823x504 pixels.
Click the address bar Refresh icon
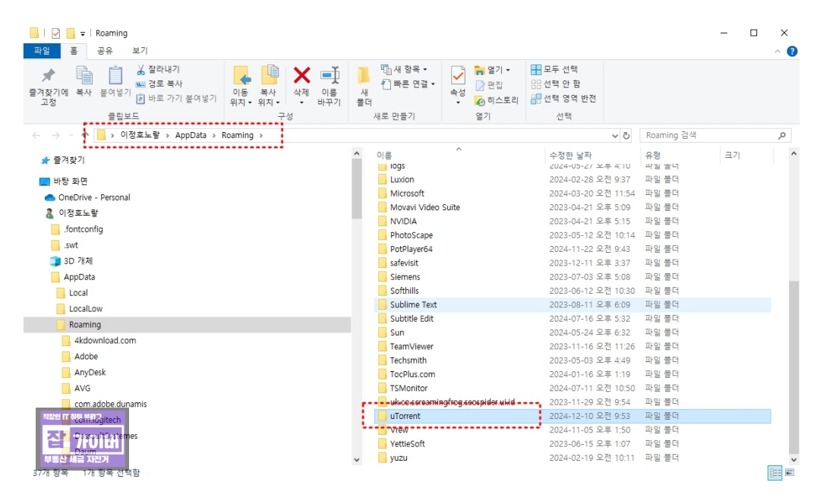pos(626,135)
